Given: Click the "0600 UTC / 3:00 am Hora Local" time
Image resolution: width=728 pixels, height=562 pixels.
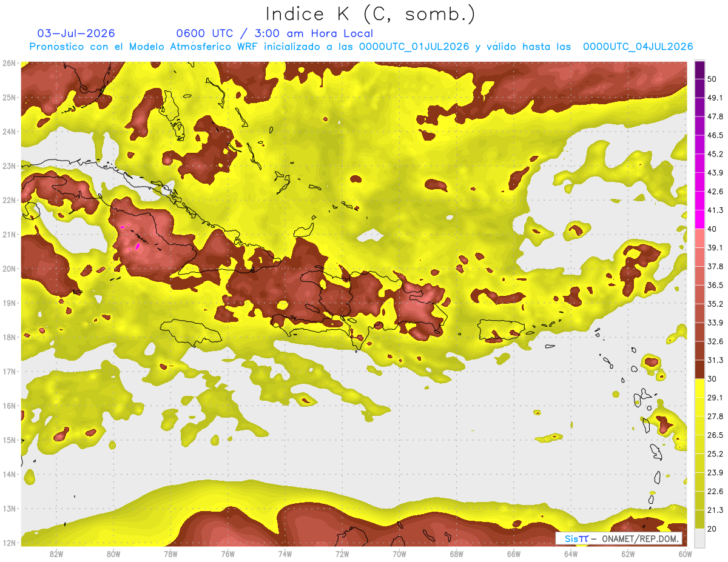Looking at the screenshot, I should 275,33.
